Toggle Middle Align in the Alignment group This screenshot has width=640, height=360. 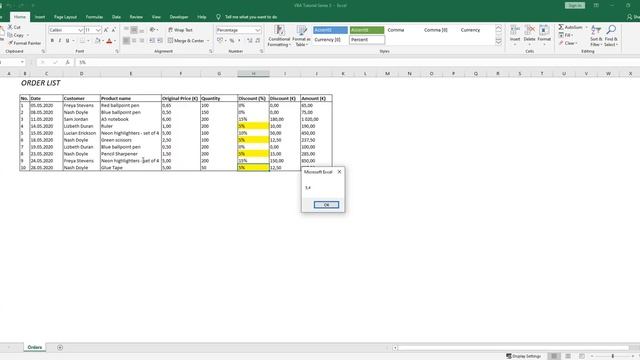click(134, 30)
